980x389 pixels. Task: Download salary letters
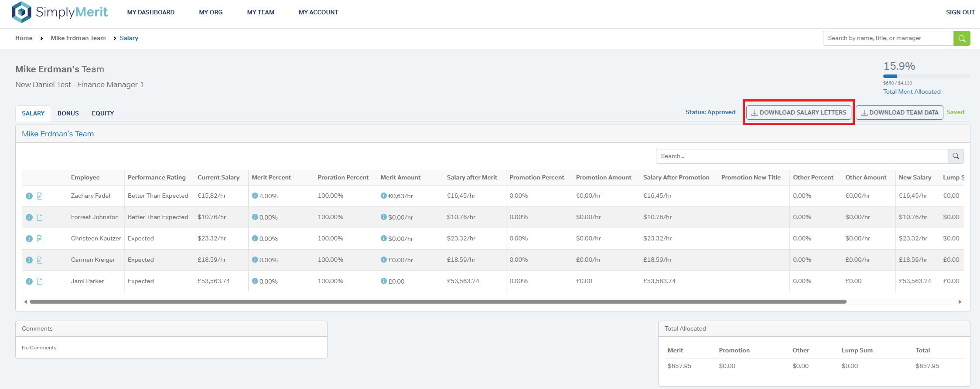point(798,112)
